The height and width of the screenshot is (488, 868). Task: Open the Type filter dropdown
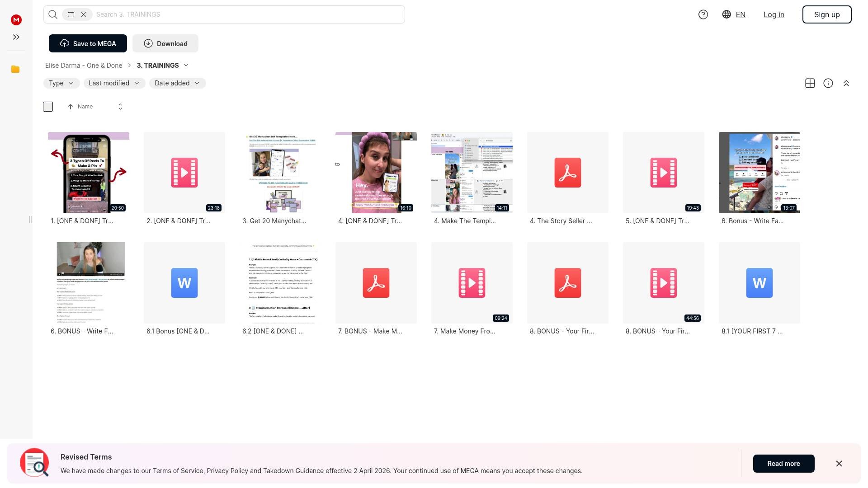coord(61,83)
